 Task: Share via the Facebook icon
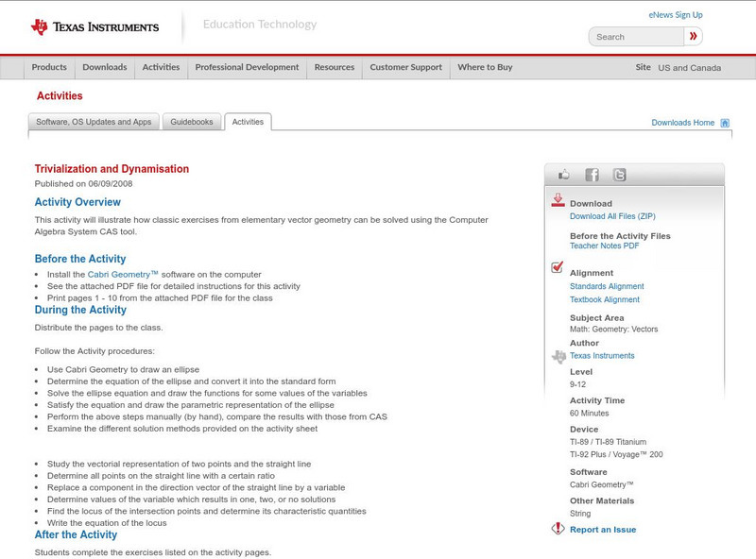click(592, 175)
